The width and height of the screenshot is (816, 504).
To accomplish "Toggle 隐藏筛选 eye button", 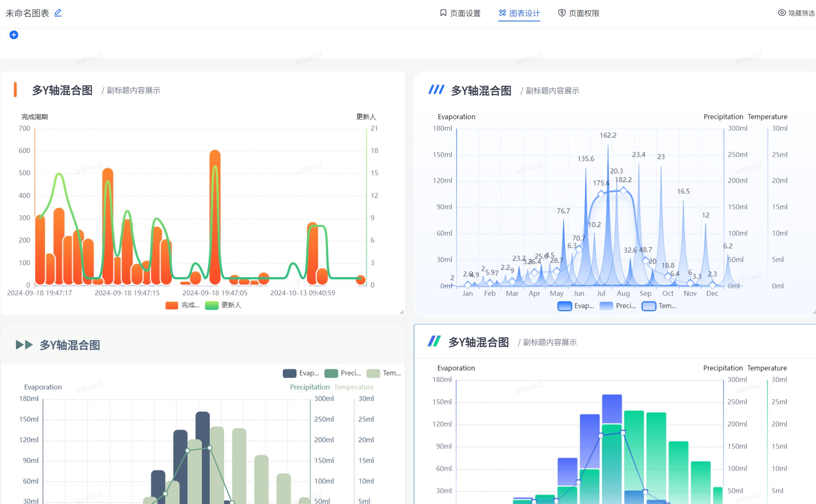I will pyautogui.click(x=796, y=13).
